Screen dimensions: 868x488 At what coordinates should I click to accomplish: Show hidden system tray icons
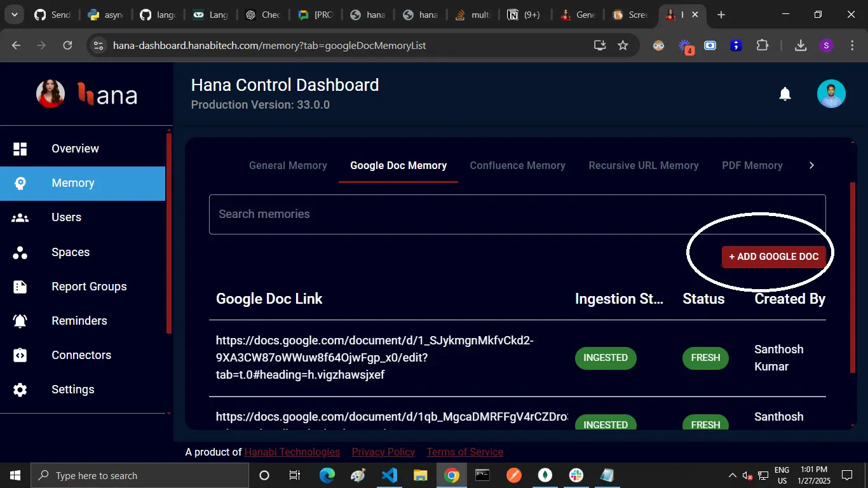tap(732, 475)
